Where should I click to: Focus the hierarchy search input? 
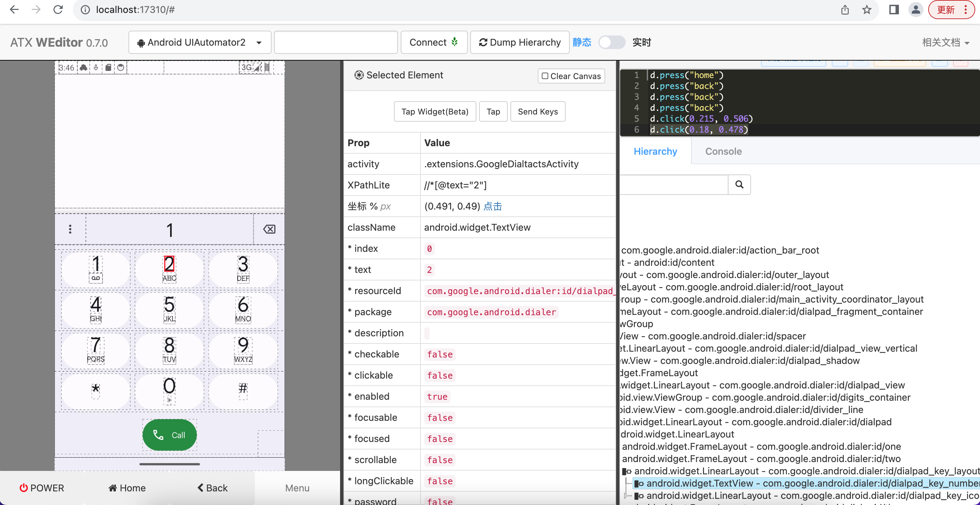674,185
